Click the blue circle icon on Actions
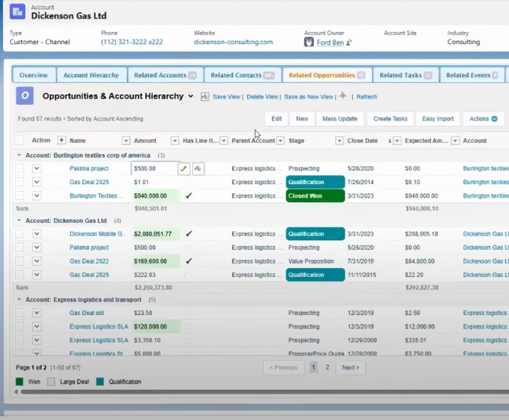 495,119
